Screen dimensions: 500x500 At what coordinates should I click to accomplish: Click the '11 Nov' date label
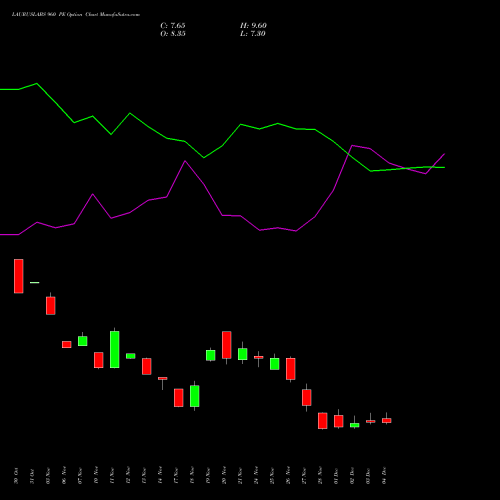click(112, 476)
